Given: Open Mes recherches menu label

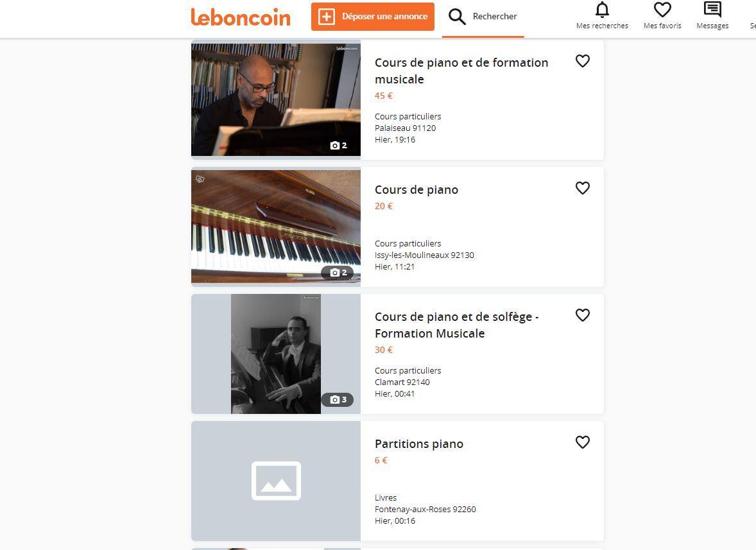Looking at the screenshot, I should (602, 26).
